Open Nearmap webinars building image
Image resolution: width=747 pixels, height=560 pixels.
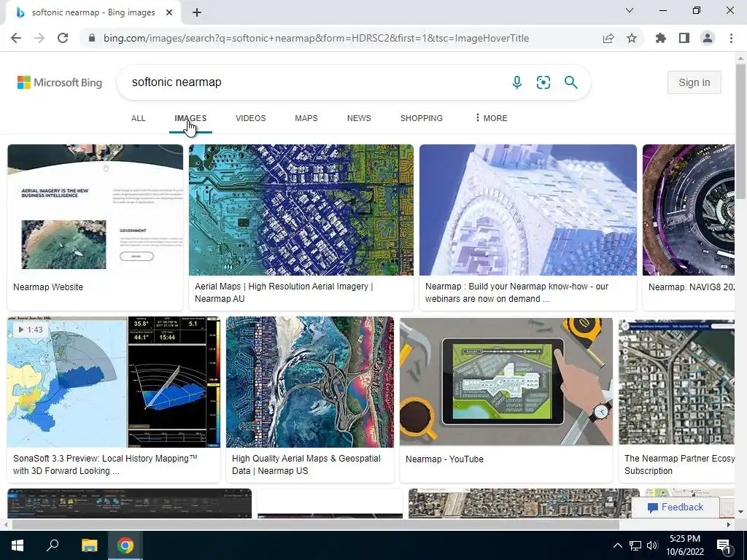click(x=528, y=210)
